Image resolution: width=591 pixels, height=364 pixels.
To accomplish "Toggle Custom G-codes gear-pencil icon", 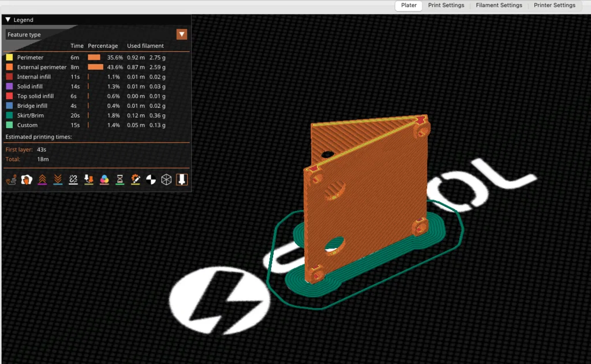I will (x=135, y=180).
